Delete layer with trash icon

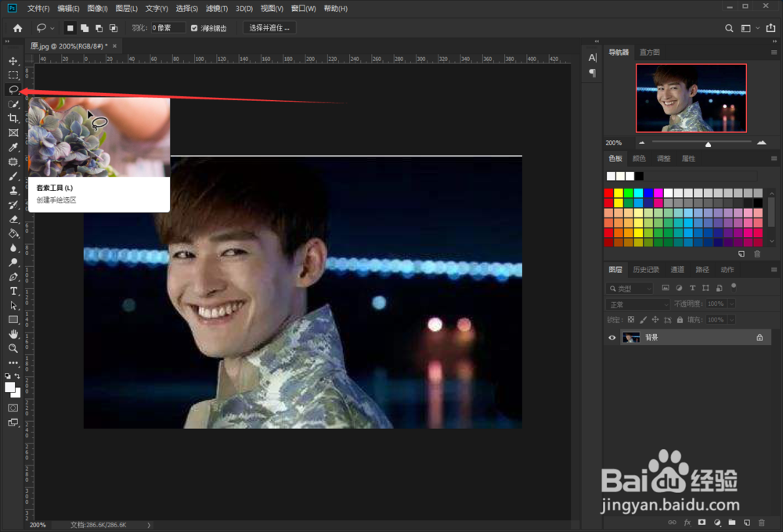[x=762, y=523]
